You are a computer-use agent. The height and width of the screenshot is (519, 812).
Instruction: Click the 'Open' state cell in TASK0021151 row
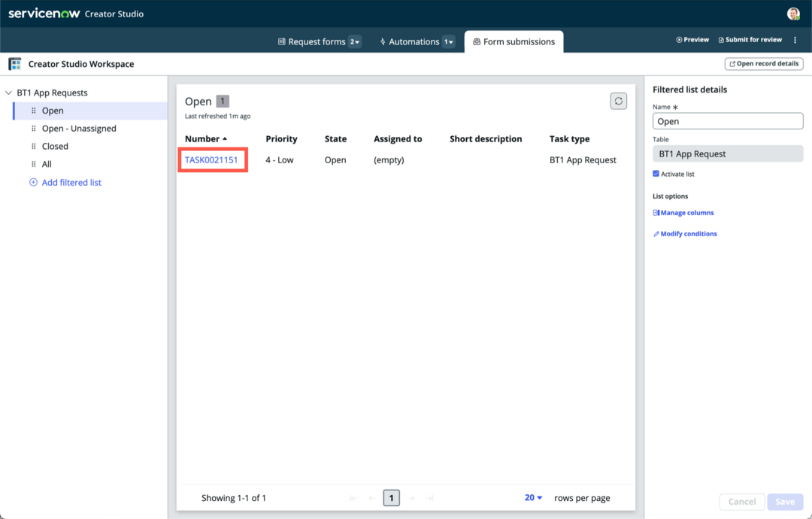(x=335, y=160)
